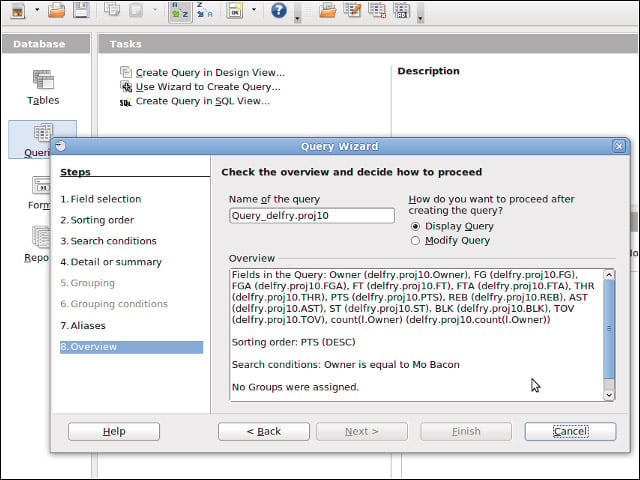This screenshot has height=480, width=640.
Task: Go to step 4 Detail or summary
Action: (x=111, y=262)
